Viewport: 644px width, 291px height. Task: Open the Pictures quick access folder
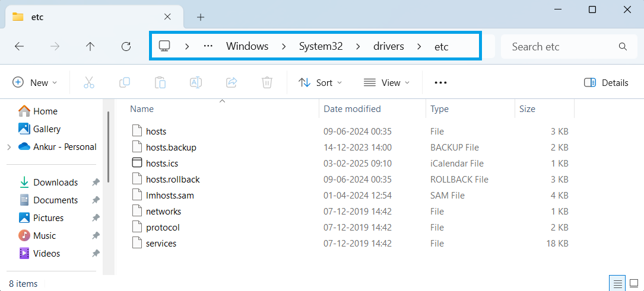[x=42, y=218]
